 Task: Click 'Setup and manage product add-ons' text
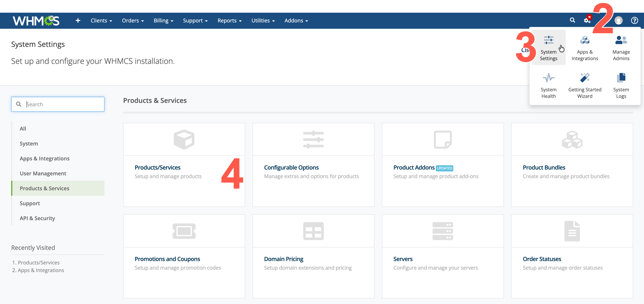pos(436,176)
